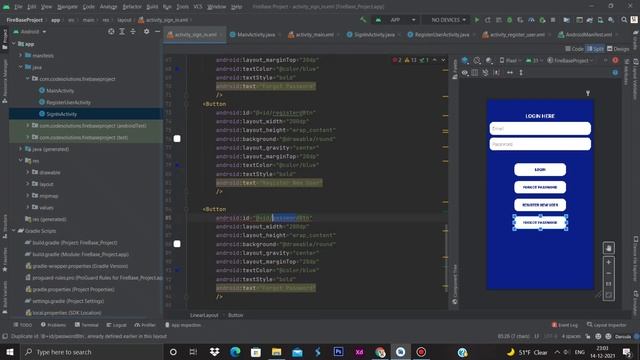Open File Explorer from the taskbar
The image size is (640, 360).
[x=276, y=352]
